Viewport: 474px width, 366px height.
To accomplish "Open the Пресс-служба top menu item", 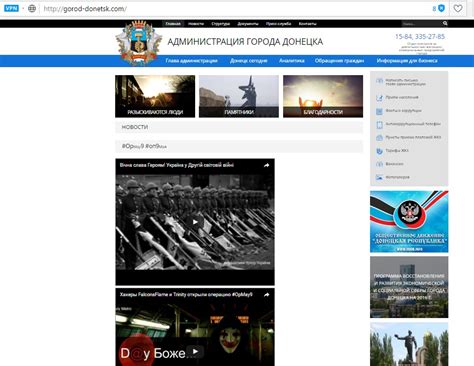I will pyautogui.click(x=278, y=24).
